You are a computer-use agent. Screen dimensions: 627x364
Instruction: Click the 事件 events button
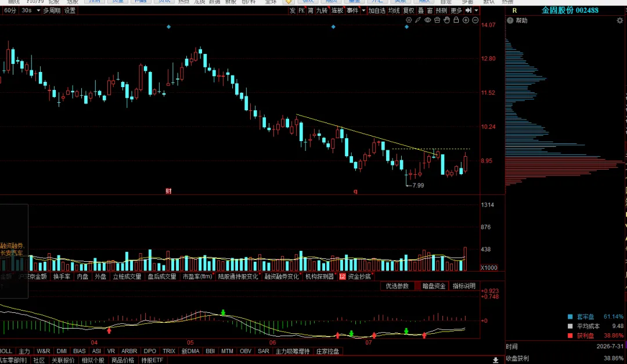[353, 10]
